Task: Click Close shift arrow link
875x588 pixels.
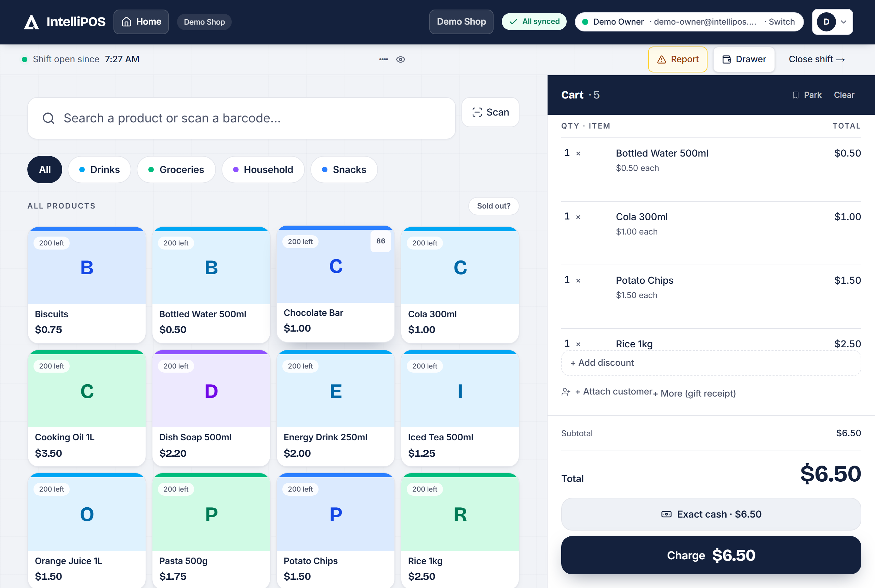Action: pos(817,59)
